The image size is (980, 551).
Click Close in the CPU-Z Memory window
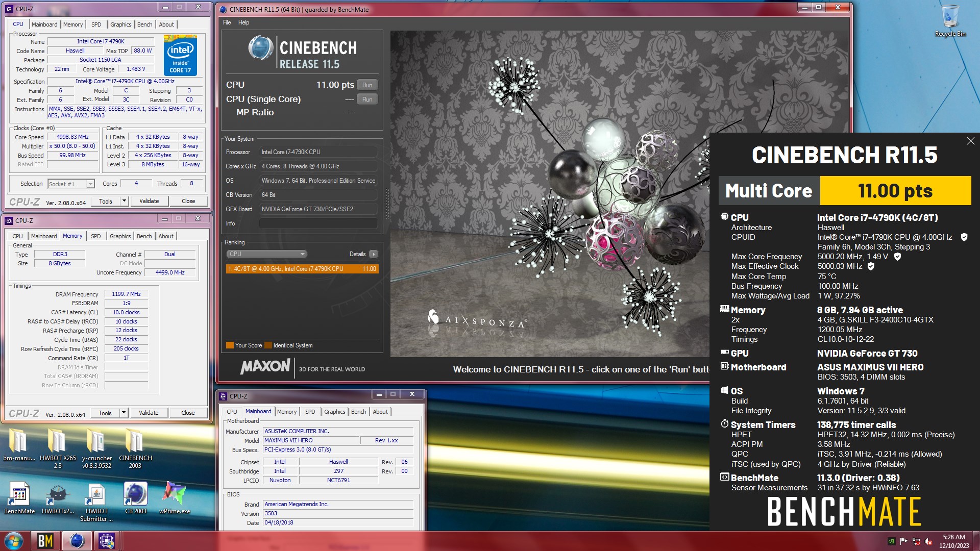pos(188,413)
